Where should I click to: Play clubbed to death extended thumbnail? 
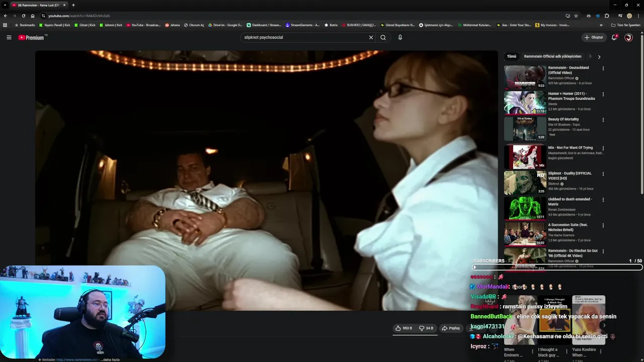tap(525, 208)
